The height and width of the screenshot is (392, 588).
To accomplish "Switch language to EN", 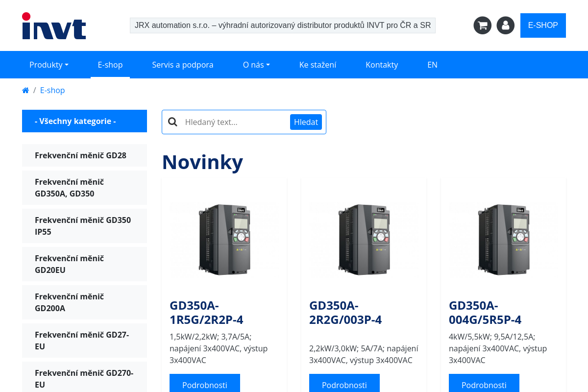I will click(x=432, y=65).
